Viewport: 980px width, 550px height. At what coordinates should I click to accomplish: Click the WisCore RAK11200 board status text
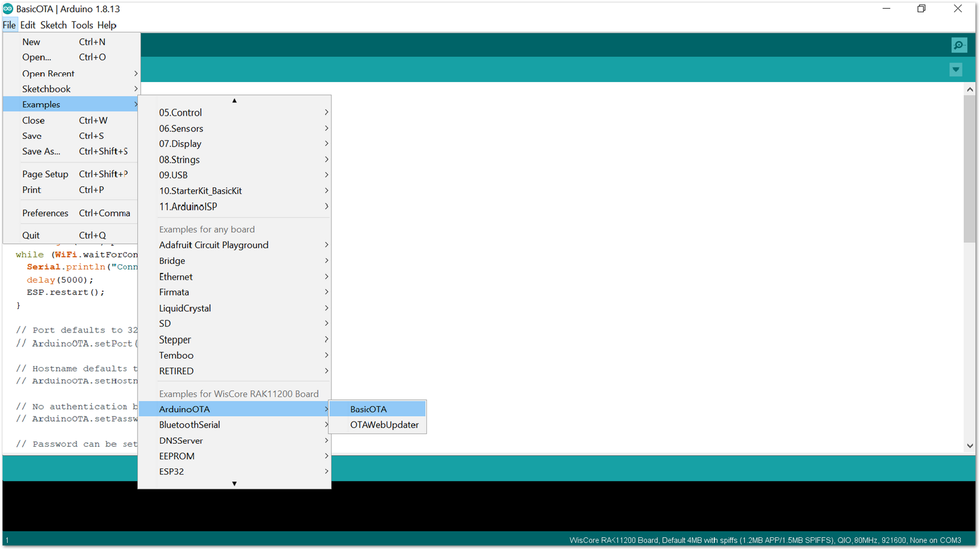(765, 540)
